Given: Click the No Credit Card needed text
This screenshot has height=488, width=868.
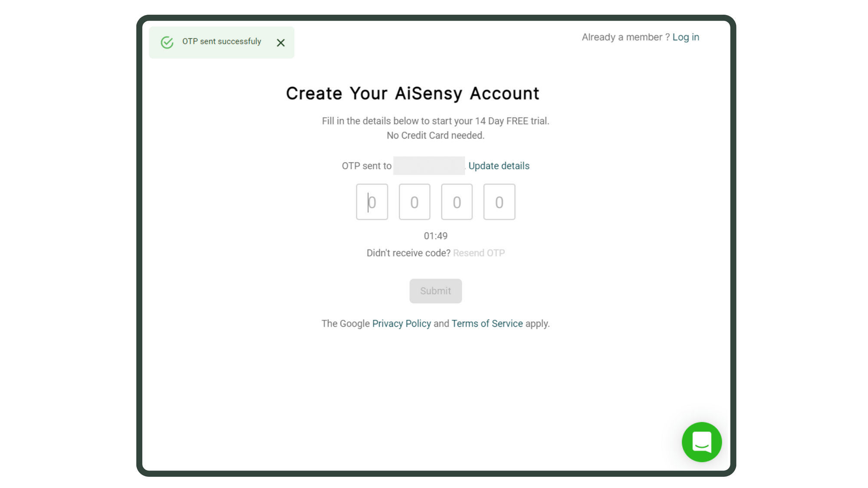Looking at the screenshot, I should pos(435,135).
